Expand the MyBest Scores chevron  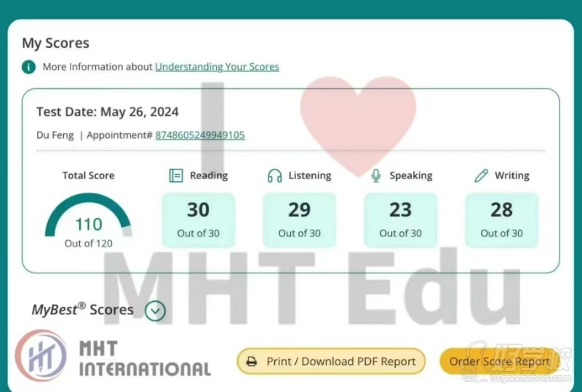[155, 311]
